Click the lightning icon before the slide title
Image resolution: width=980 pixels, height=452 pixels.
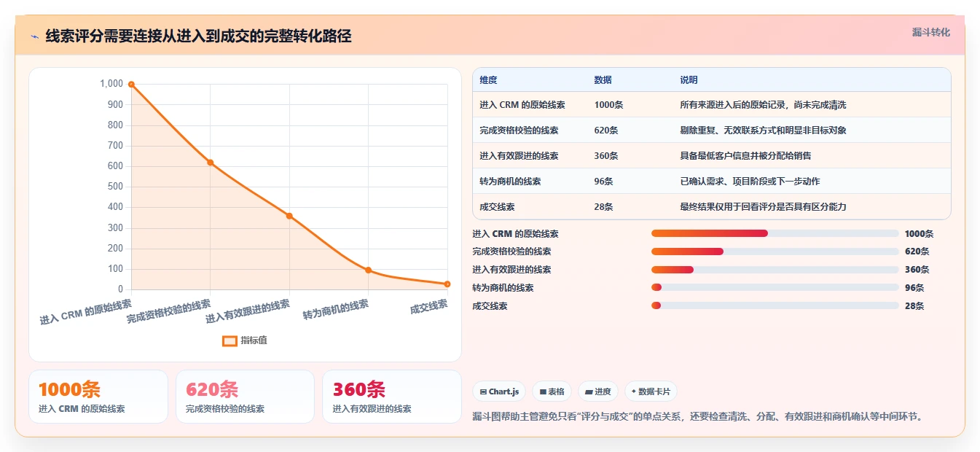(x=34, y=36)
